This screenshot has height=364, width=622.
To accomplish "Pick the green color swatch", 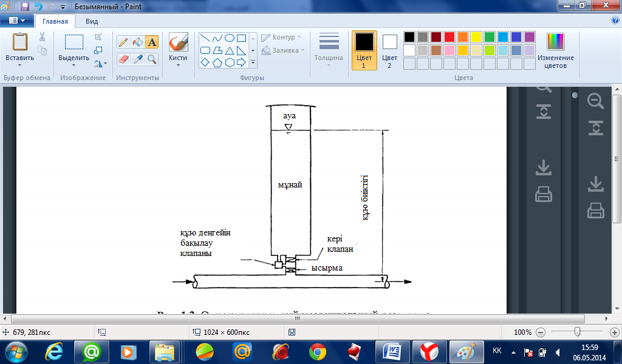I will [489, 37].
